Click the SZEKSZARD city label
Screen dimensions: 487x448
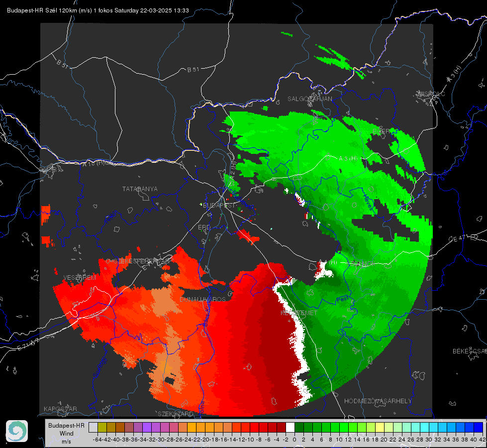[x=176, y=414]
